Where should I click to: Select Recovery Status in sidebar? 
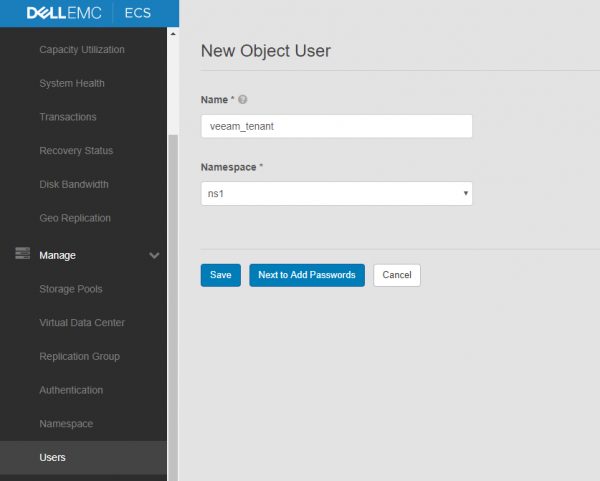point(75,151)
